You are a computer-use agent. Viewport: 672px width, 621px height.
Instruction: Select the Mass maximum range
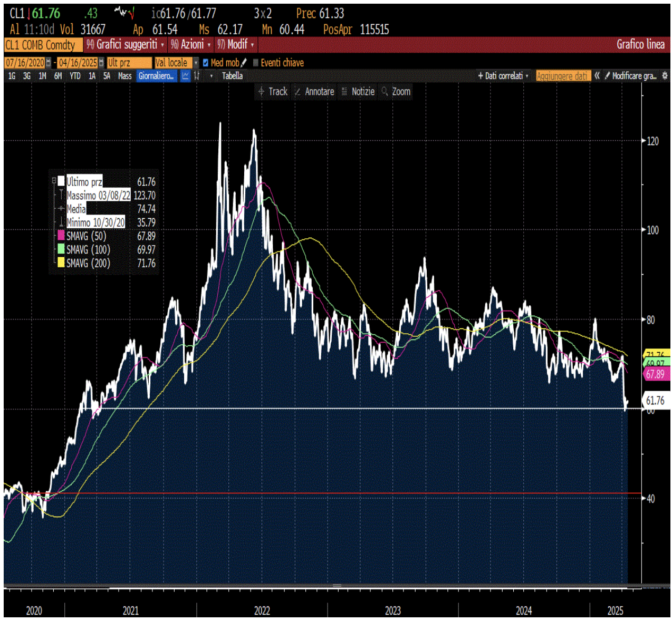pyautogui.click(x=125, y=76)
